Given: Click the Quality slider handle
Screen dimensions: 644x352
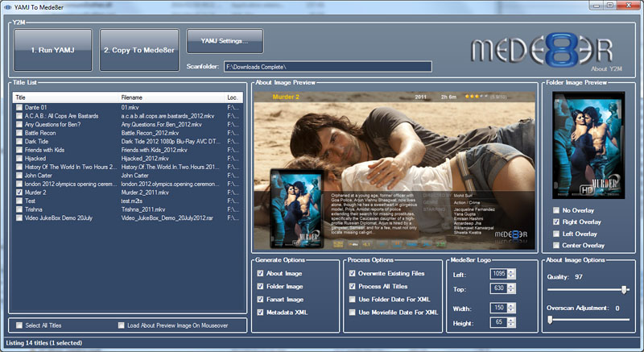Looking at the screenshot, I should (x=625, y=289).
